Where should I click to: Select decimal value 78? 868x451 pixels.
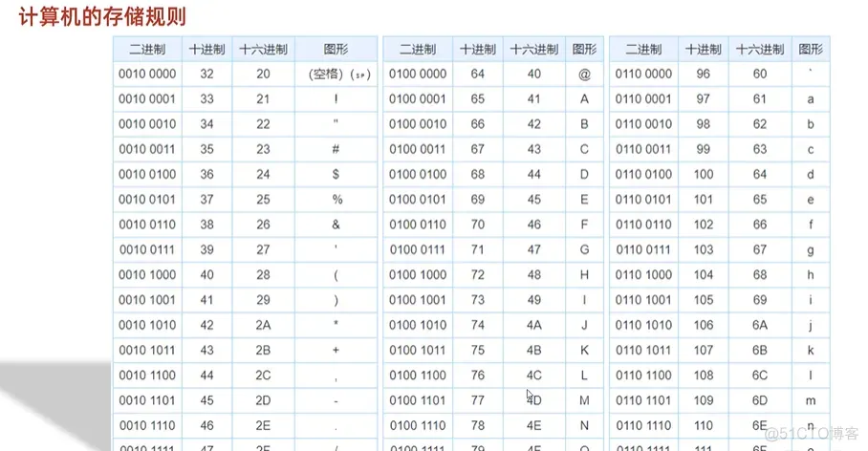coord(478,426)
